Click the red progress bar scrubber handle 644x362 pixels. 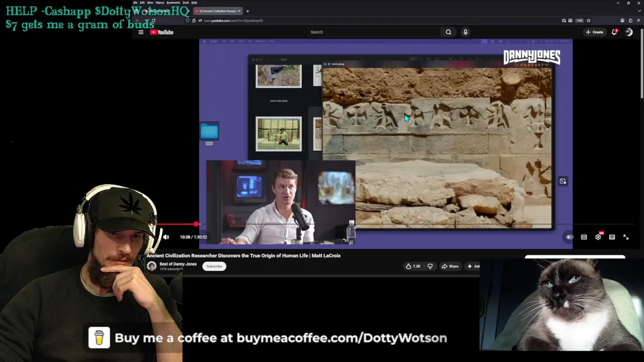point(196,224)
